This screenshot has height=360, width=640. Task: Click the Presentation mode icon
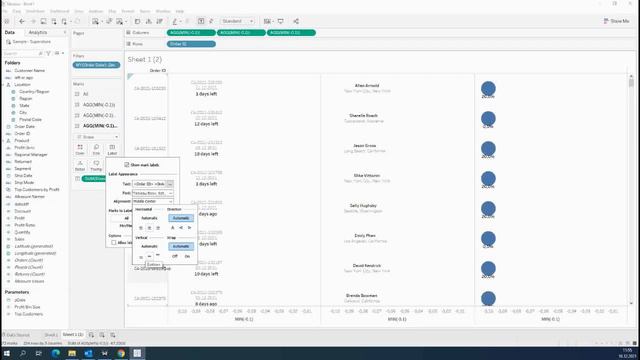tap(280, 21)
